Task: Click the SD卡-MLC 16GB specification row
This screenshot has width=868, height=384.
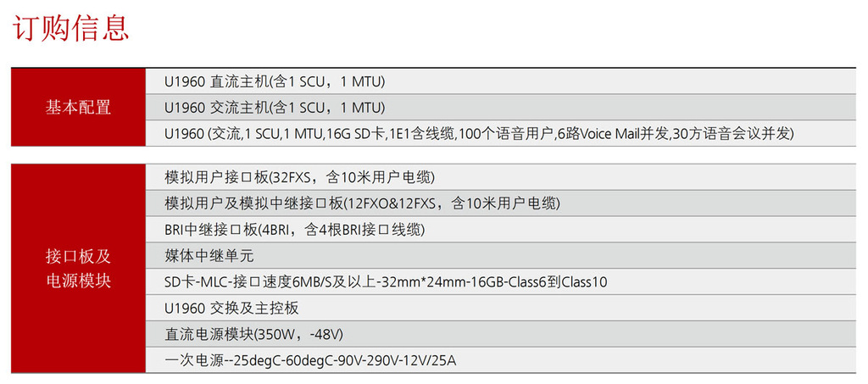Action: pos(501,281)
